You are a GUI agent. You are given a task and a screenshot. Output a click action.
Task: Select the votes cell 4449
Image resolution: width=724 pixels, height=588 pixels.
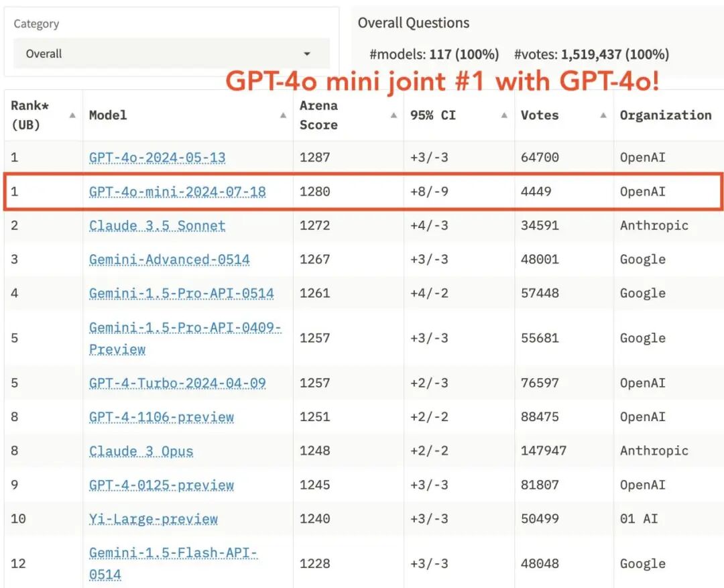(x=536, y=191)
